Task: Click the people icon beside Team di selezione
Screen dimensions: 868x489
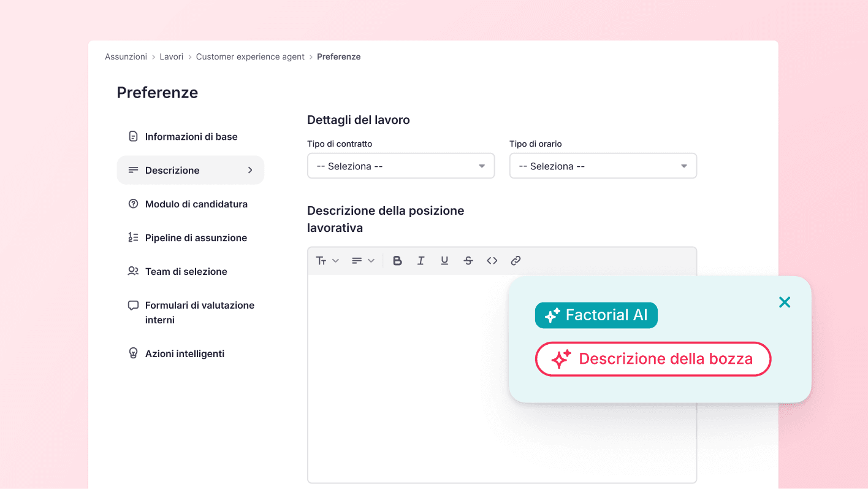Action: pyautogui.click(x=133, y=271)
